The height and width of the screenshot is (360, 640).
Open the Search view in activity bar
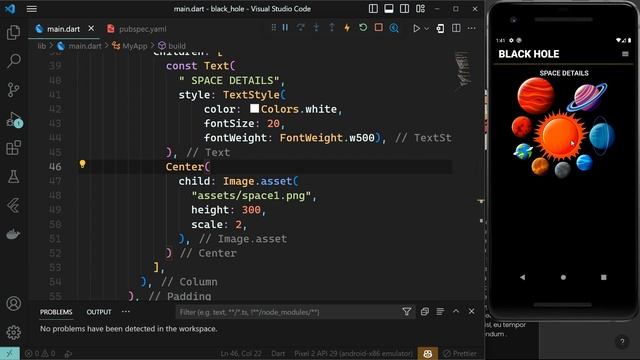pos(13,61)
